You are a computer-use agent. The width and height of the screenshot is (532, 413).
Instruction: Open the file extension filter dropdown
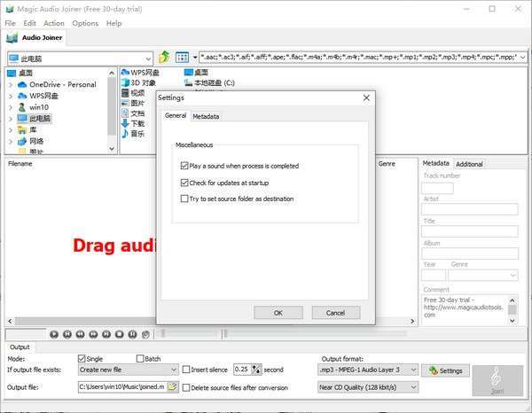(522, 58)
